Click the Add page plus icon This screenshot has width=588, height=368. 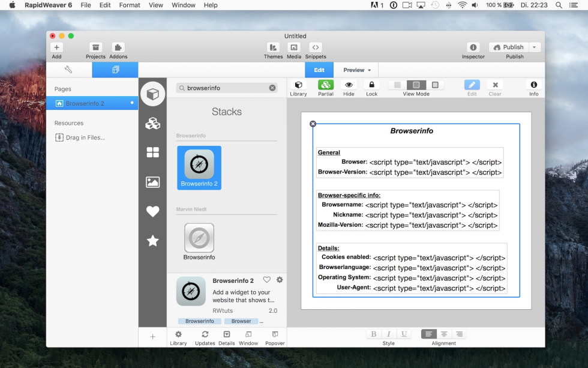coord(56,47)
